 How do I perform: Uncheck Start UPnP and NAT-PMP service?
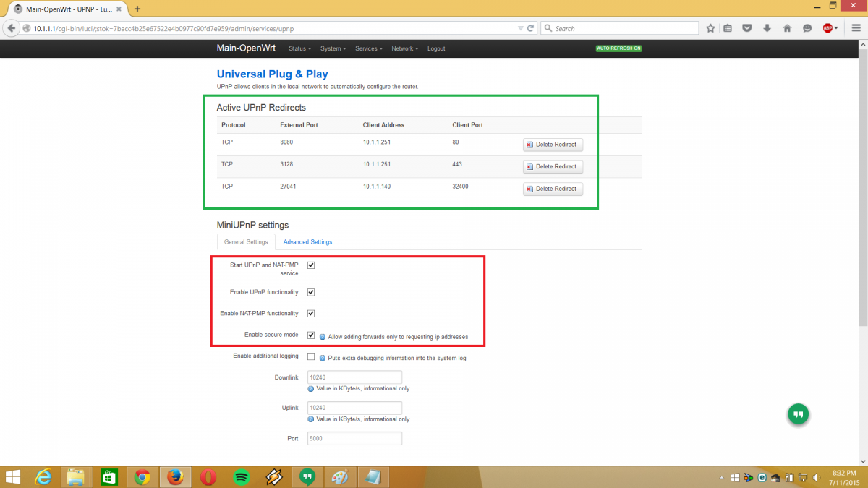(311, 265)
